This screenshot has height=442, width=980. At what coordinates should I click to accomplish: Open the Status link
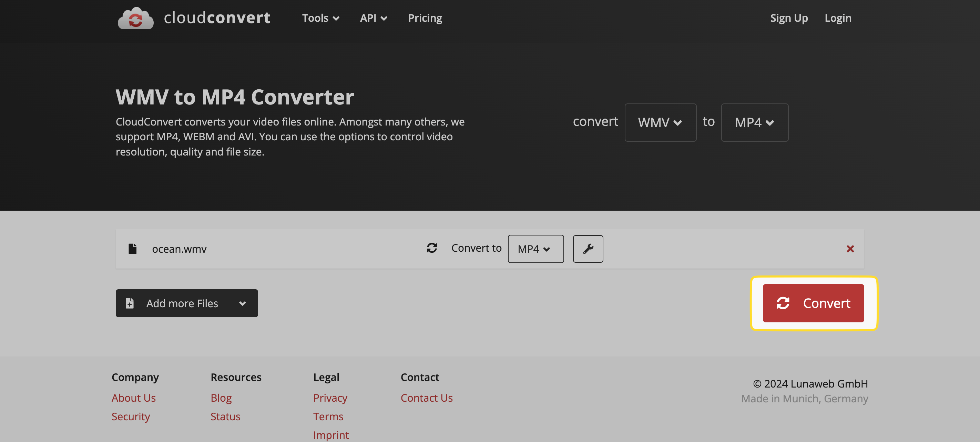click(225, 416)
